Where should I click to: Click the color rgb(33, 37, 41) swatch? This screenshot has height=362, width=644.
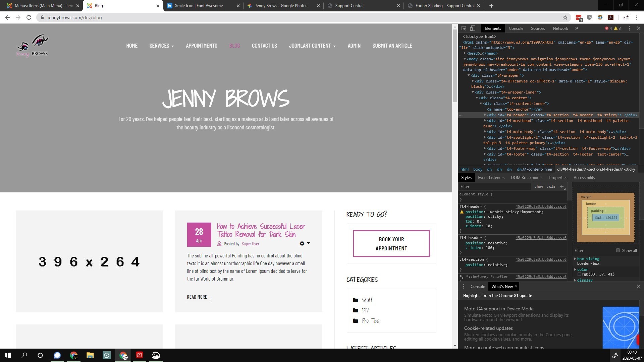579,274
